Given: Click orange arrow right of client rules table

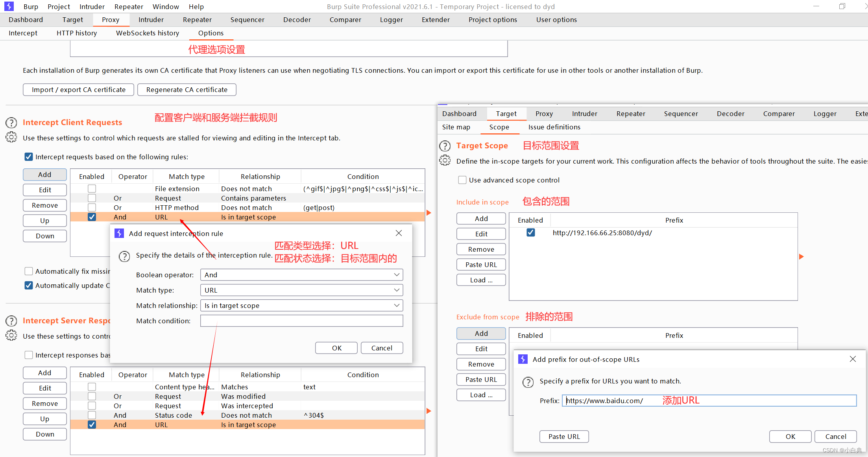Looking at the screenshot, I should [429, 213].
